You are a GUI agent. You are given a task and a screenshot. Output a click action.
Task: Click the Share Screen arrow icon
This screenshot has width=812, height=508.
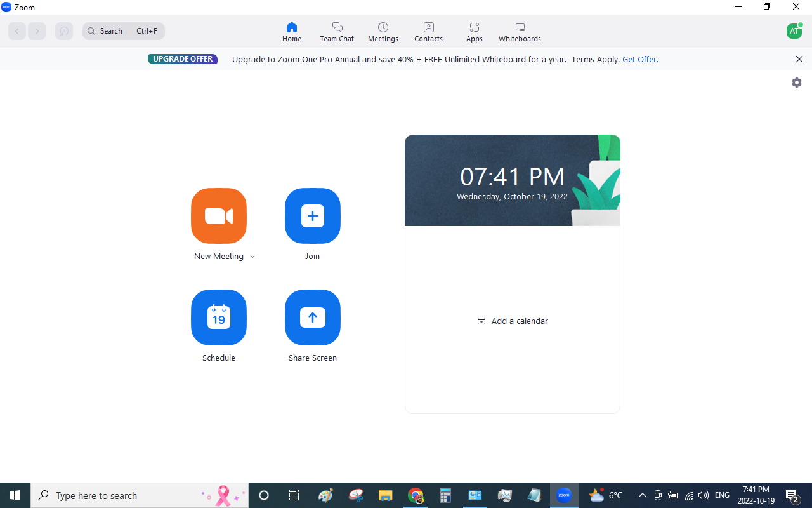point(313,317)
